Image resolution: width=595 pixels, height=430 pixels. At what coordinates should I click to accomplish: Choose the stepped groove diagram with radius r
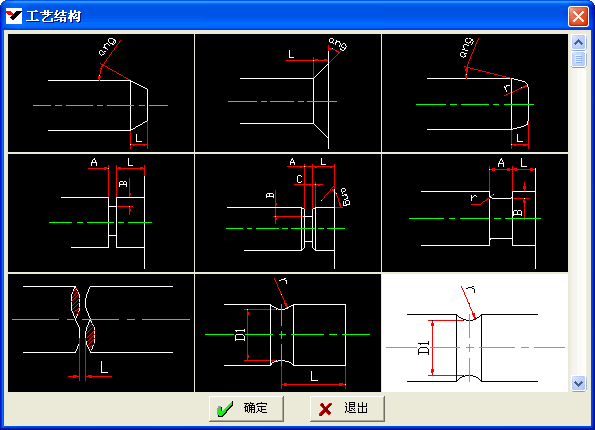(475, 213)
